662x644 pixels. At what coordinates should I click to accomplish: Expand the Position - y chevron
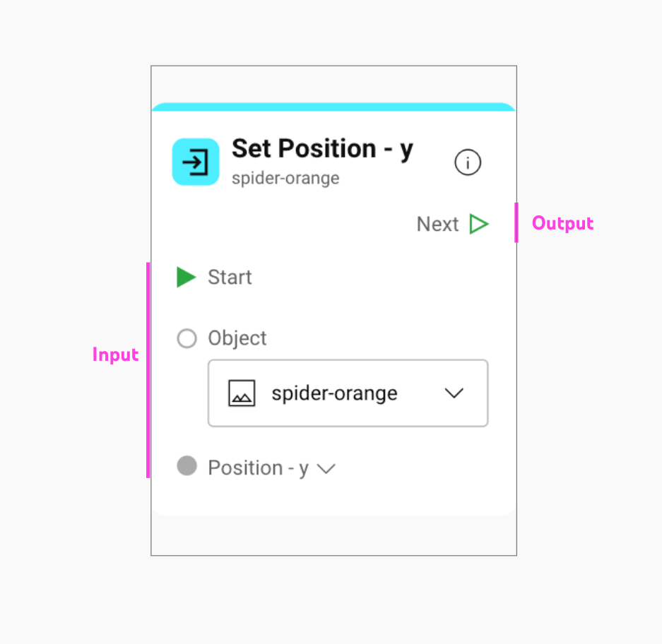click(x=326, y=469)
